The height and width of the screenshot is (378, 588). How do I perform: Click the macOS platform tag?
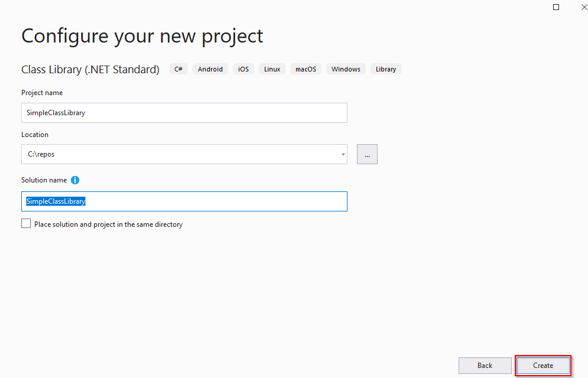coord(305,69)
